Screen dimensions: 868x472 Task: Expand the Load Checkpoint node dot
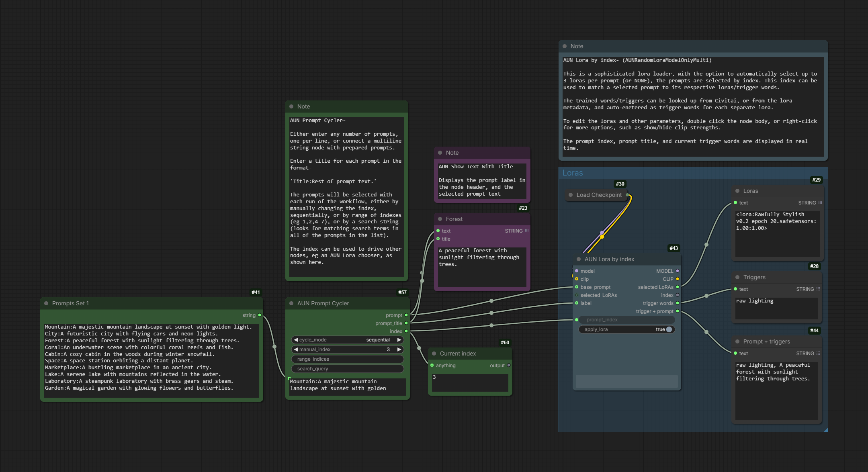pyautogui.click(x=571, y=195)
